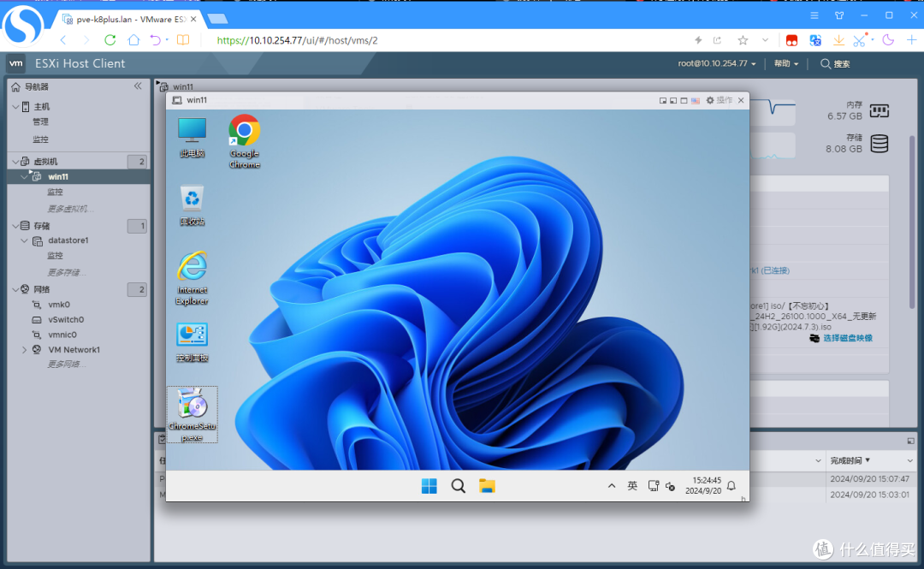Set console to medium window size icon
The height and width of the screenshot is (569, 924).
click(673, 101)
